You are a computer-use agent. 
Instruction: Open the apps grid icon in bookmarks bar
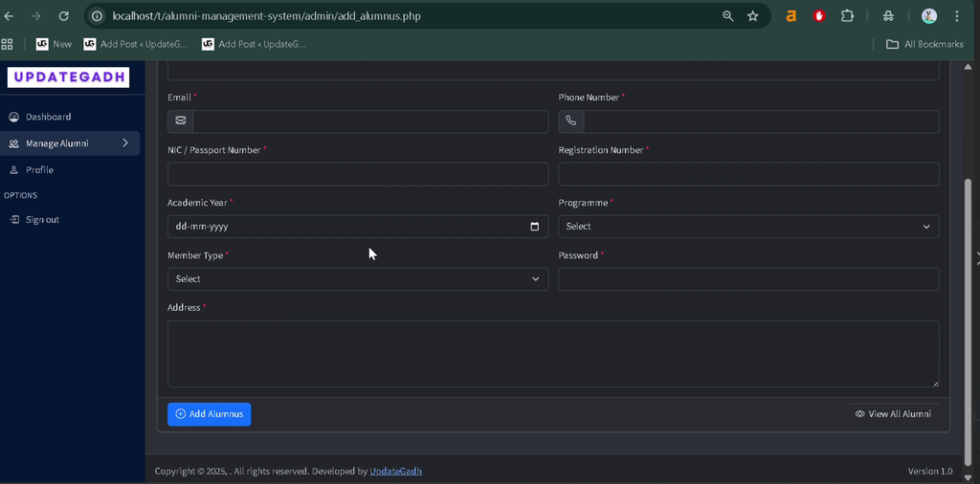point(7,44)
